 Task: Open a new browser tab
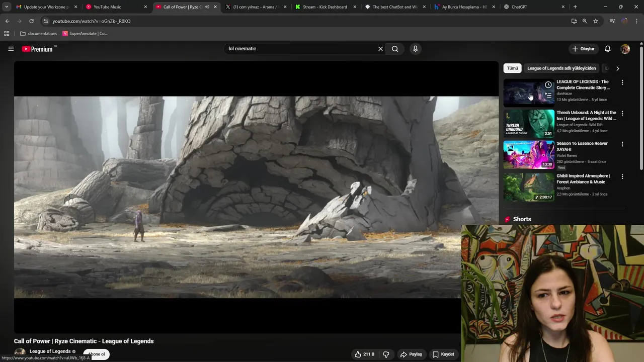[x=575, y=7]
